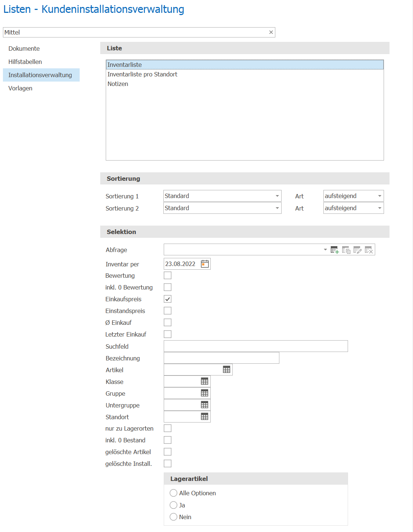Focus the Suchfeld input field
The image size is (413, 532).
[x=256, y=346]
